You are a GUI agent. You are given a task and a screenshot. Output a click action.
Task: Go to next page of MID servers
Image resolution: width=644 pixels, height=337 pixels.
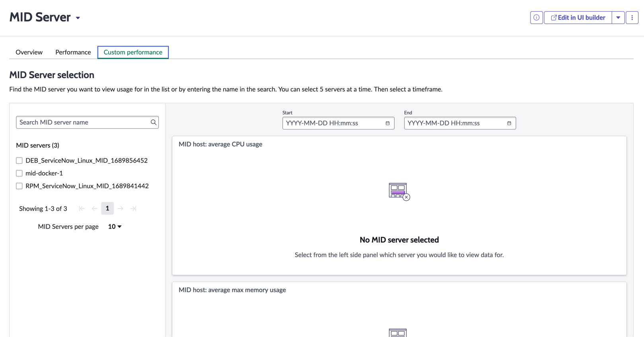[120, 208]
